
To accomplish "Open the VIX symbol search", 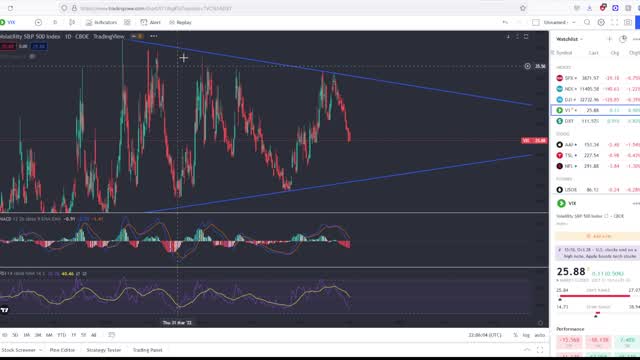I will click(8, 22).
